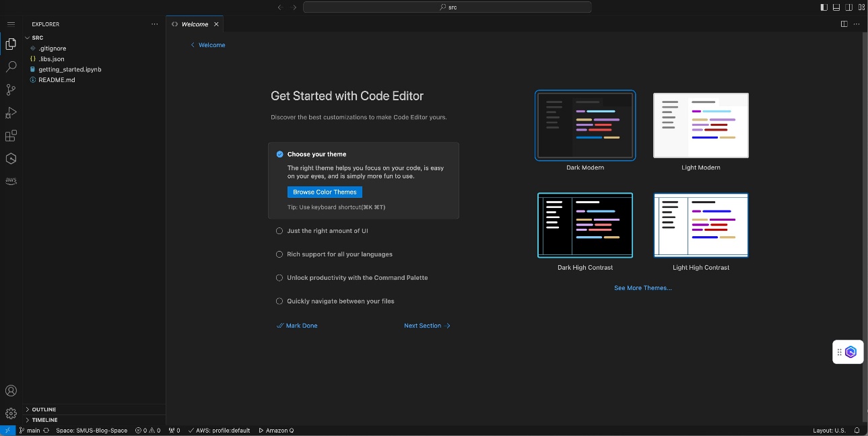Open the AWS Toolkit view

point(11,181)
